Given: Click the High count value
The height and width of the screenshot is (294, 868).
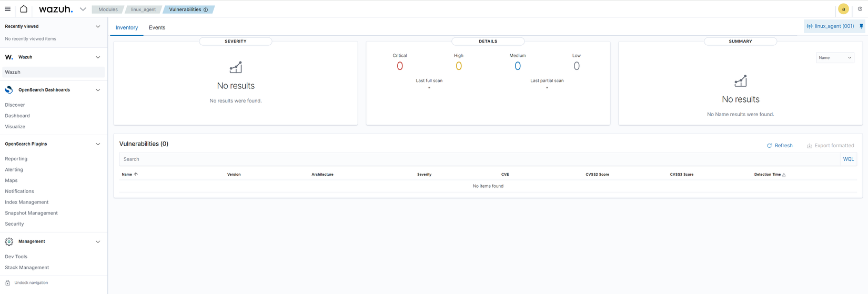Looking at the screenshot, I should click(x=459, y=66).
